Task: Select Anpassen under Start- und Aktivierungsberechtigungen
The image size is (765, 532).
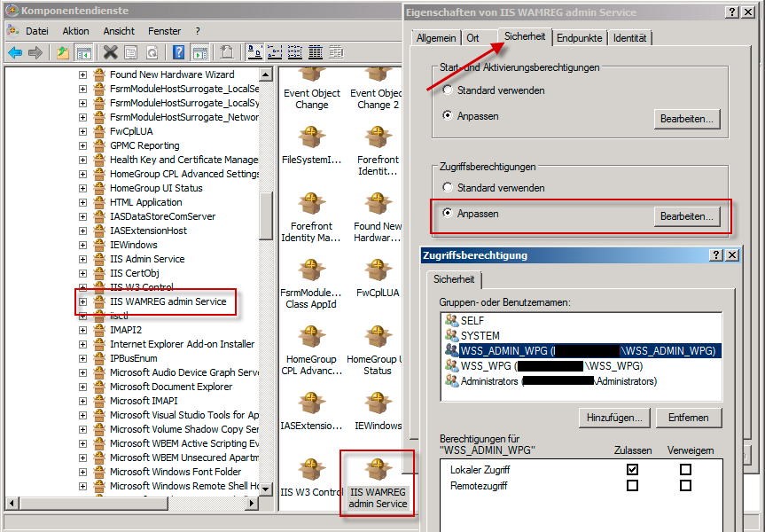Action: (448, 115)
